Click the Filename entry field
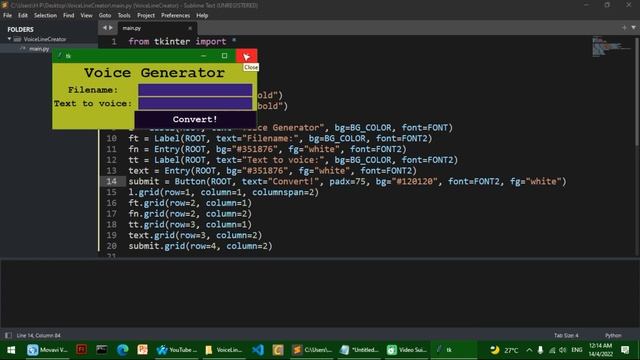 [x=195, y=90]
